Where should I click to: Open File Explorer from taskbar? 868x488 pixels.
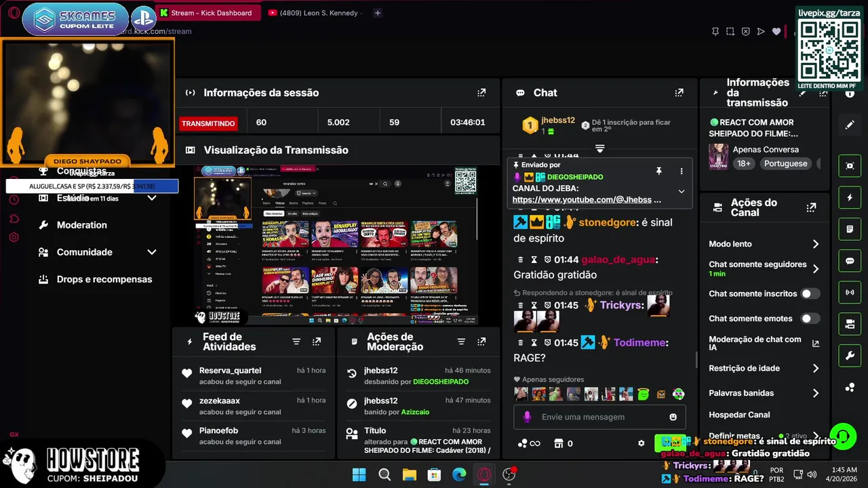(x=409, y=474)
